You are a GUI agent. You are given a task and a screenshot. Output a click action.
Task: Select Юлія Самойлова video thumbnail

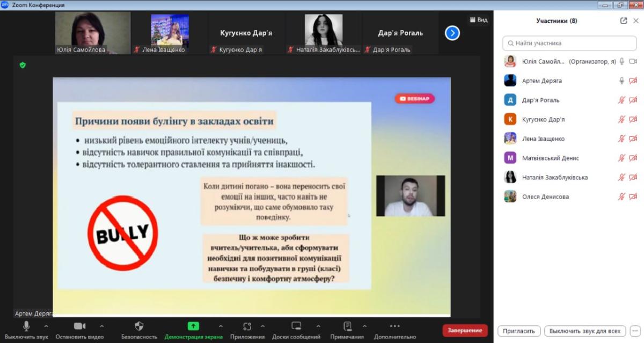93,33
